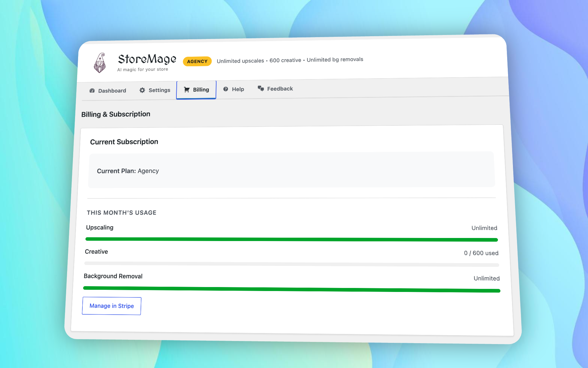Click the Background Removal progress bar
Screen dimensions: 588x368
(292, 289)
